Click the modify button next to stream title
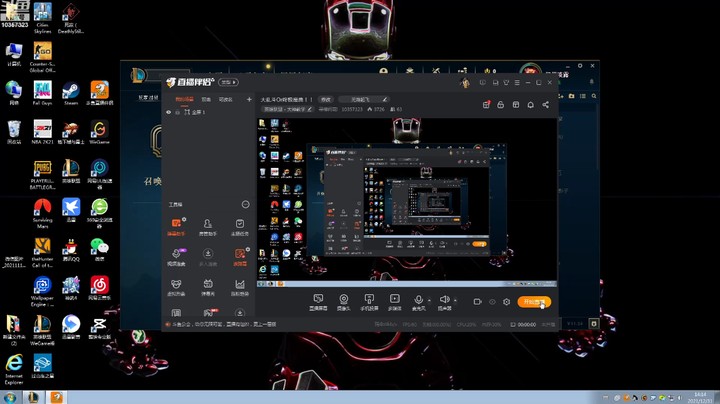 click(326, 99)
